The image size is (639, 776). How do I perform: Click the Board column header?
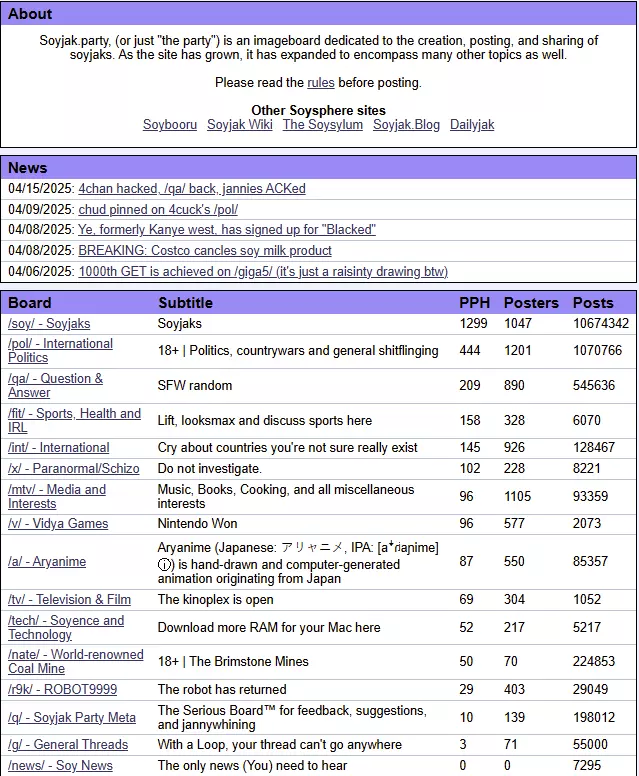pyautogui.click(x=30, y=303)
